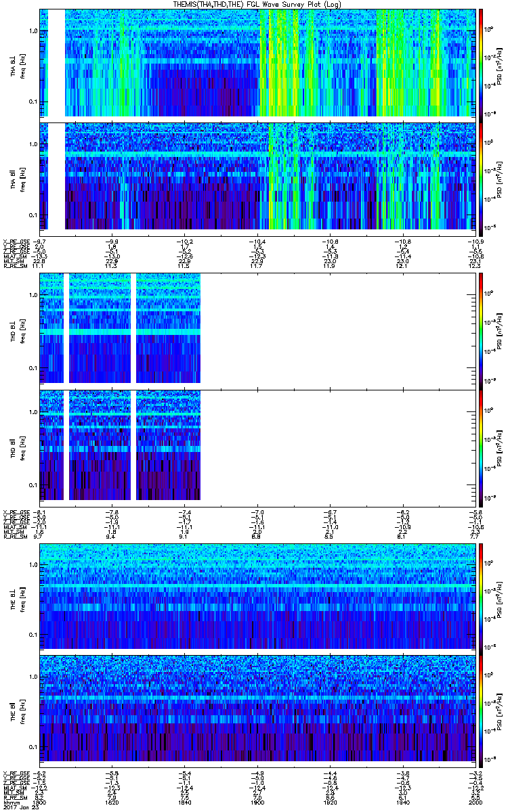The height and width of the screenshot is (812, 508).
Task: Click the color bar beside the THD B-parallel panel
Action: pyautogui.click(x=481, y=447)
